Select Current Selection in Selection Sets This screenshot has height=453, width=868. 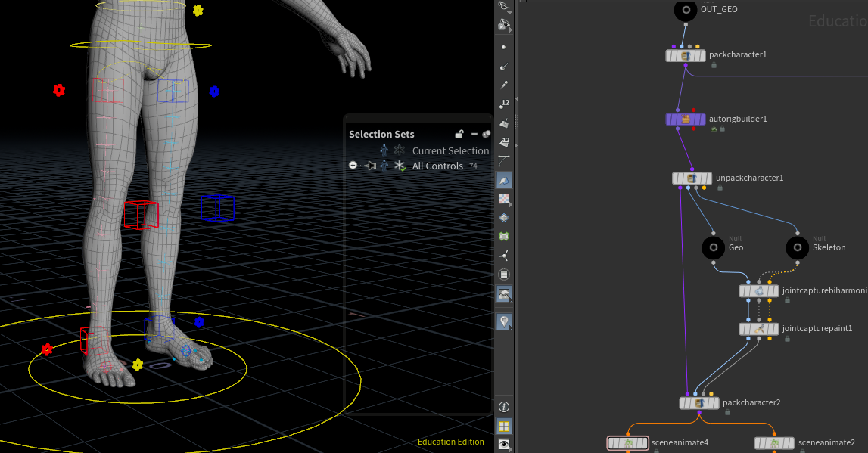(x=450, y=150)
